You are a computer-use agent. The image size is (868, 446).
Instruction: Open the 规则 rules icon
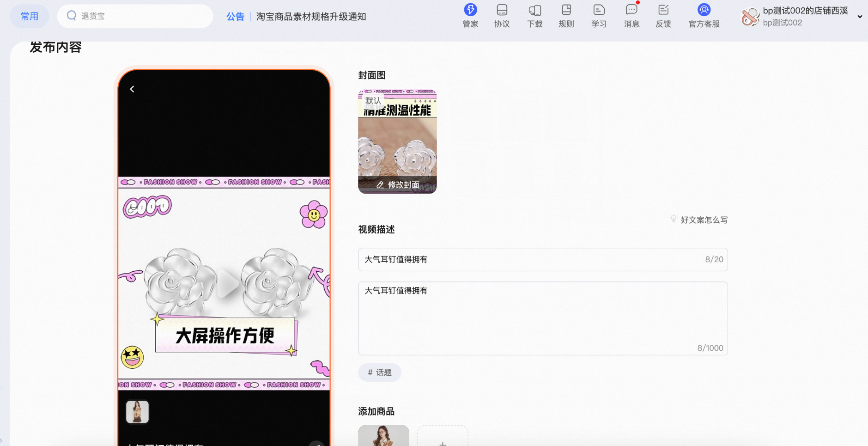566,16
